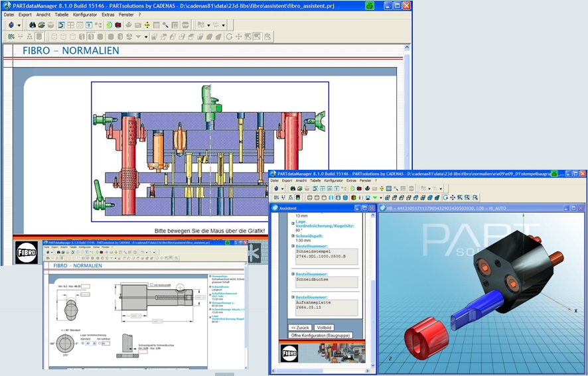Click red icon next to green refresh, main window
The image size is (588, 376).
pos(117,25)
